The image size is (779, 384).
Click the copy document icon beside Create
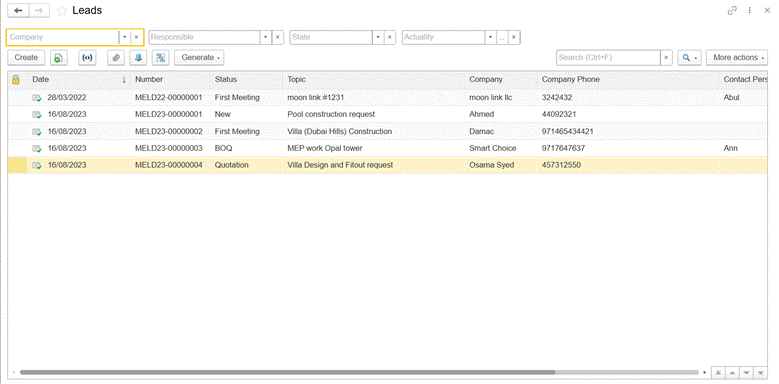click(59, 58)
